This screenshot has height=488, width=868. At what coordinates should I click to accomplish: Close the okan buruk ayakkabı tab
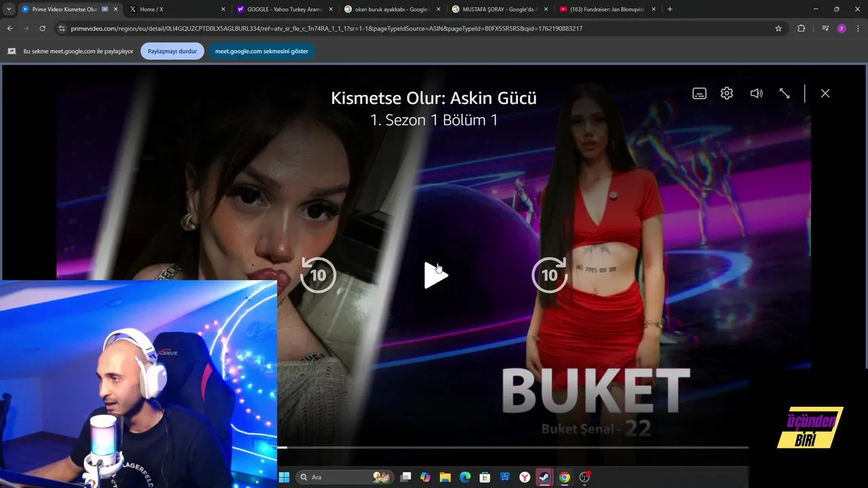[439, 9]
